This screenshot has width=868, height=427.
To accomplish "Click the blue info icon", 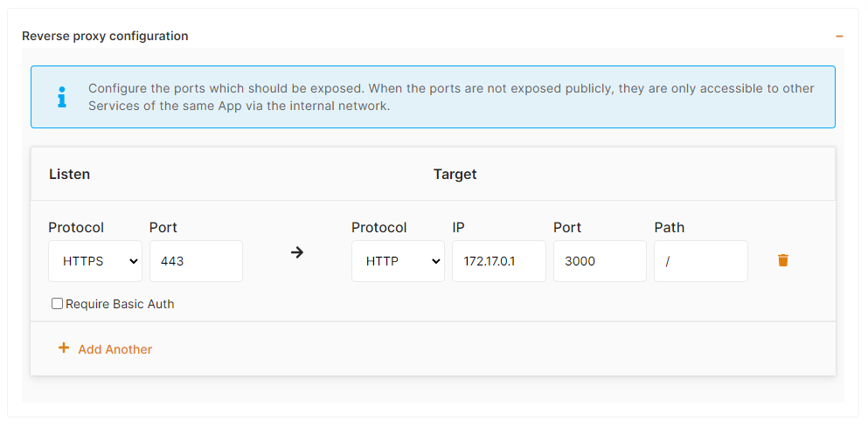I will click(x=61, y=97).
